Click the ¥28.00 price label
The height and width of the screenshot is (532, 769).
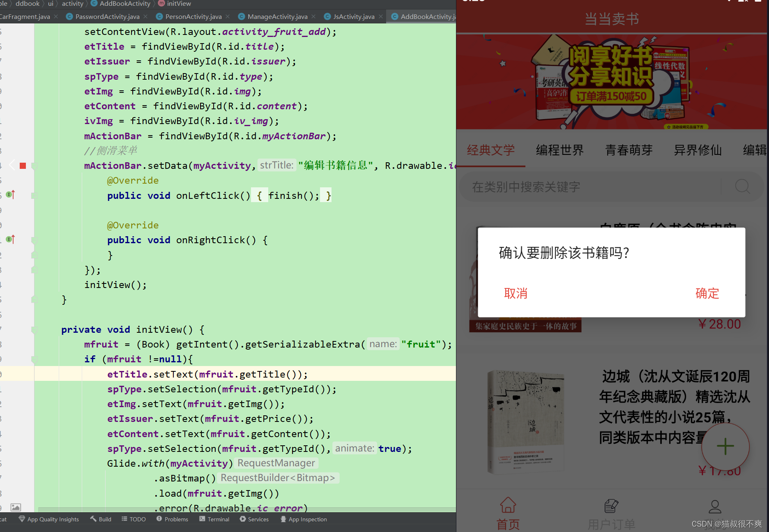719,324
